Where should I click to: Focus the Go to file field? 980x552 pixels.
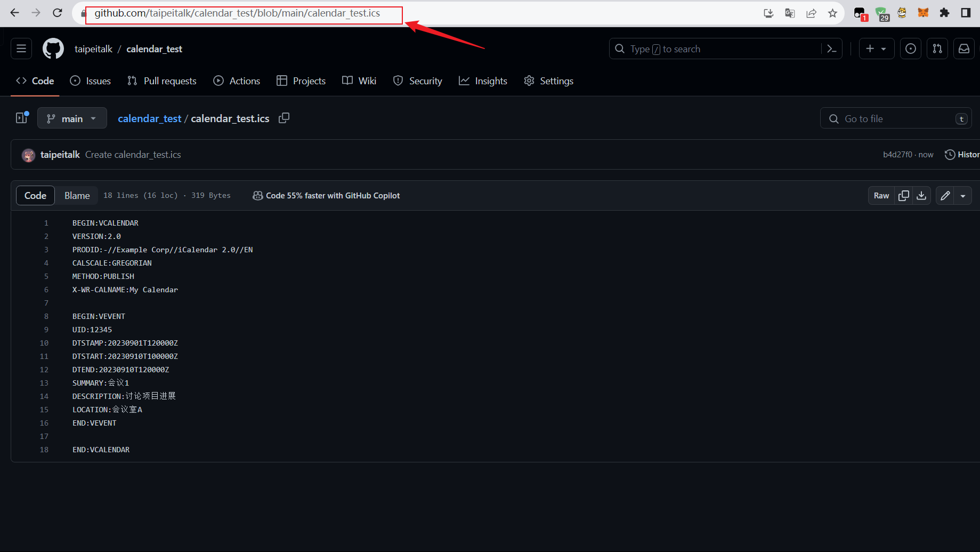click(x=895, y=118)
